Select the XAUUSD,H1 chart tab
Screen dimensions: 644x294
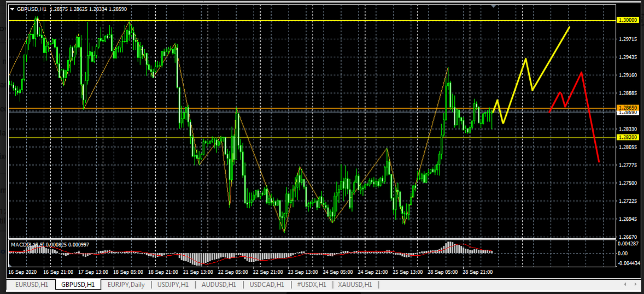click(355, 285)
